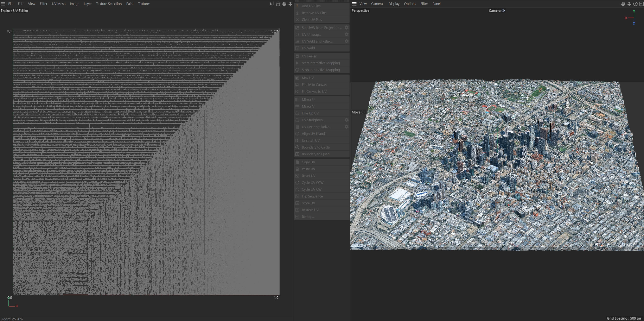Click the Perspective label in viewport
644x321 pixels.
click(360, 11)
